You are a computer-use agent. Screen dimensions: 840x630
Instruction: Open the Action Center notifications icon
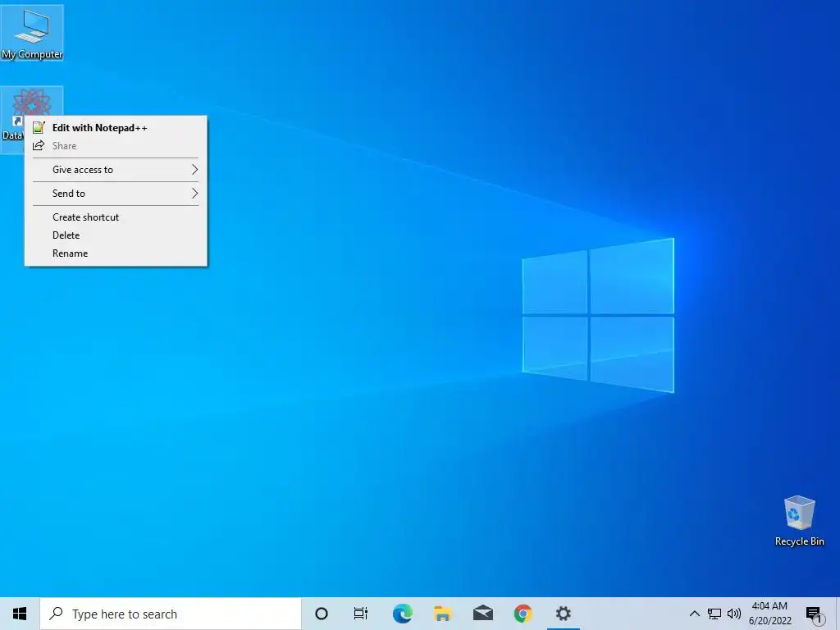[x=814, y=614]
